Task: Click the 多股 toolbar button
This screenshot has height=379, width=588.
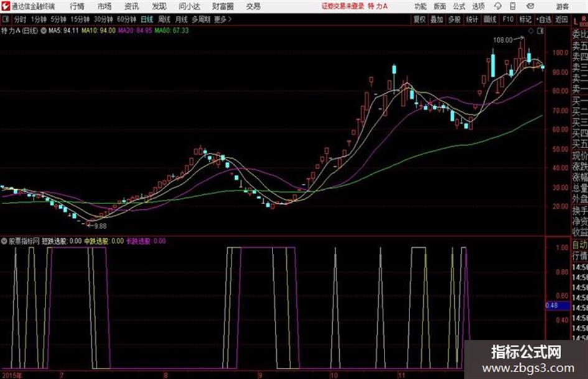Action: tap(454, 19)
